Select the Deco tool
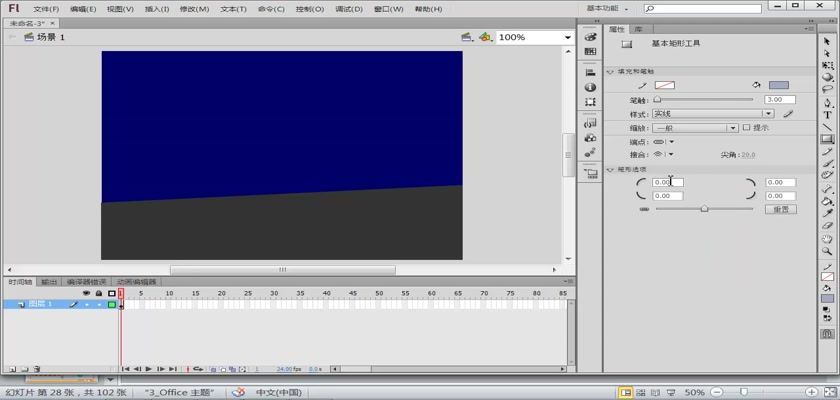The height and width of the screenshot is (400, 840). [827, 175]
